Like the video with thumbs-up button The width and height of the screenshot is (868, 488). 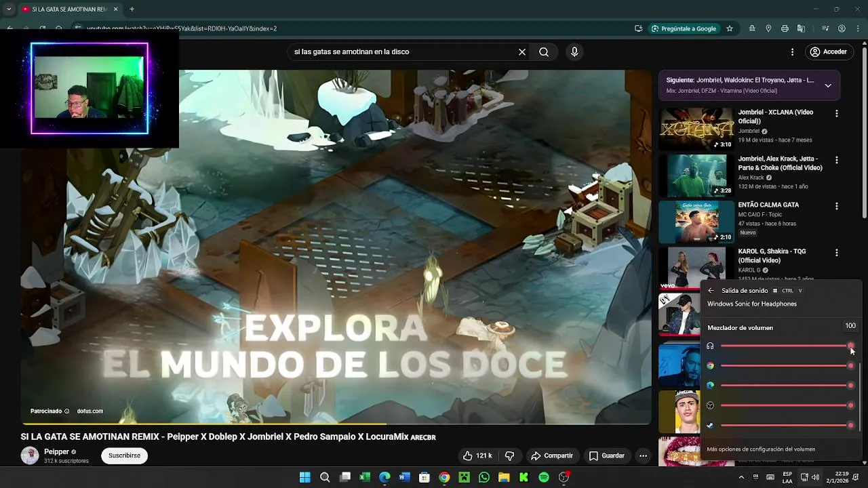[x=477, y=455]
